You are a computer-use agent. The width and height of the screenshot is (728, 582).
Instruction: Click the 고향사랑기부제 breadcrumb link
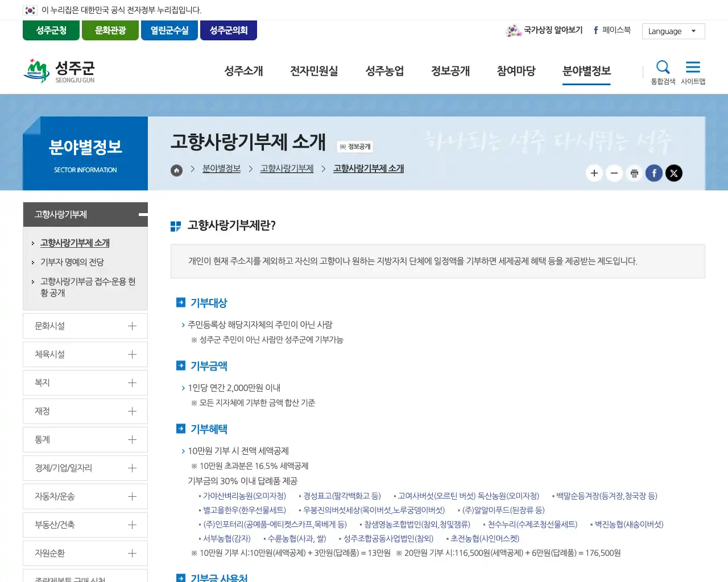click(x=287, y=169)
